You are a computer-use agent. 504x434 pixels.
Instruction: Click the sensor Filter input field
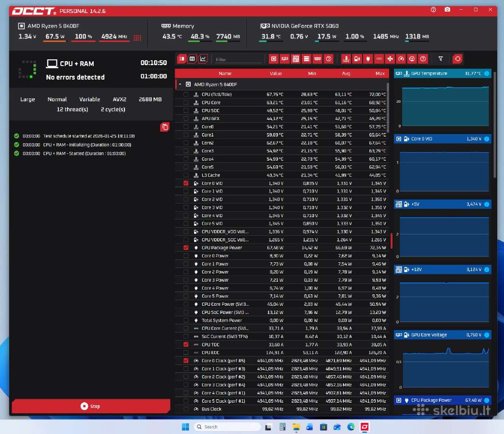(x=238, y=59)
